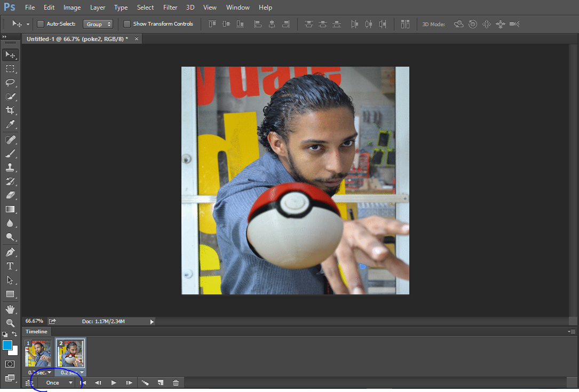Viewport: 579px width, 392px height.
Task: Select the Zoom tool in the toolbox
Action: click(10, 323)
